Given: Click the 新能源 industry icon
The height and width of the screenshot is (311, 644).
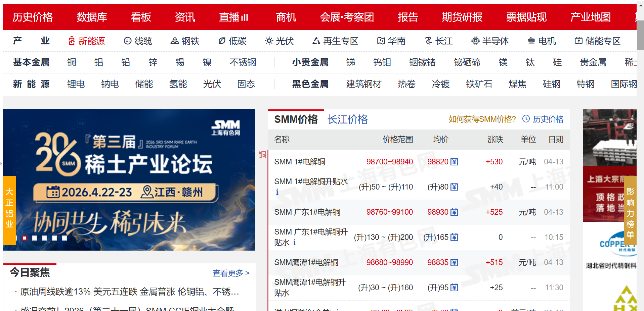Looking at the screenshot, I should click(x=72, y=41).
